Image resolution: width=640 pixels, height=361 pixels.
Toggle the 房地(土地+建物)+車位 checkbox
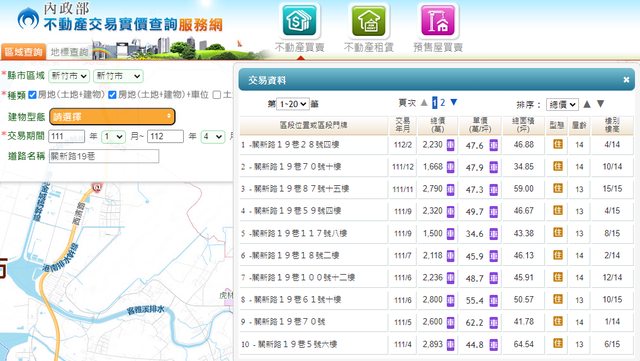(x=112, y=95)
